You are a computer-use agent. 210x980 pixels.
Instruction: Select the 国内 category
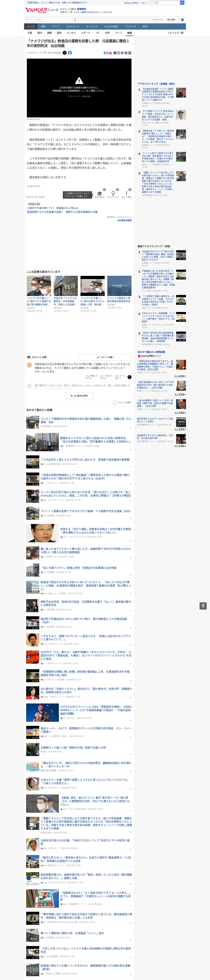coord(40,33)
